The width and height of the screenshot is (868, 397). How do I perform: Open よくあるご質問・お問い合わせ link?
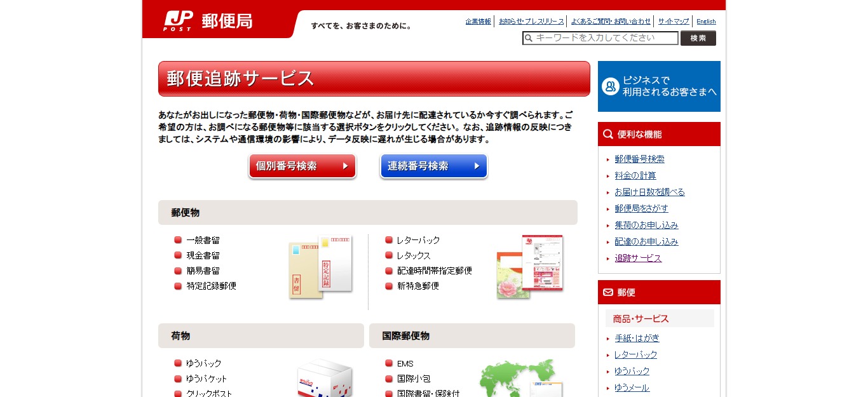(x=611, y=22)
